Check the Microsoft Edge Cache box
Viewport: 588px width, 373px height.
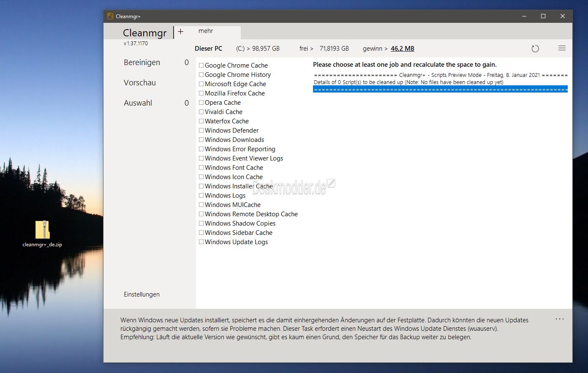click(x=201, y=84)
